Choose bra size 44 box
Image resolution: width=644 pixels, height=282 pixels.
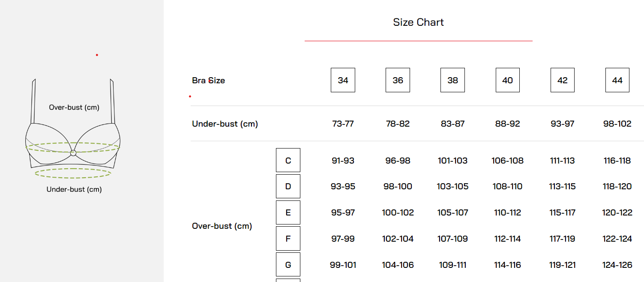tap(617, 80)
